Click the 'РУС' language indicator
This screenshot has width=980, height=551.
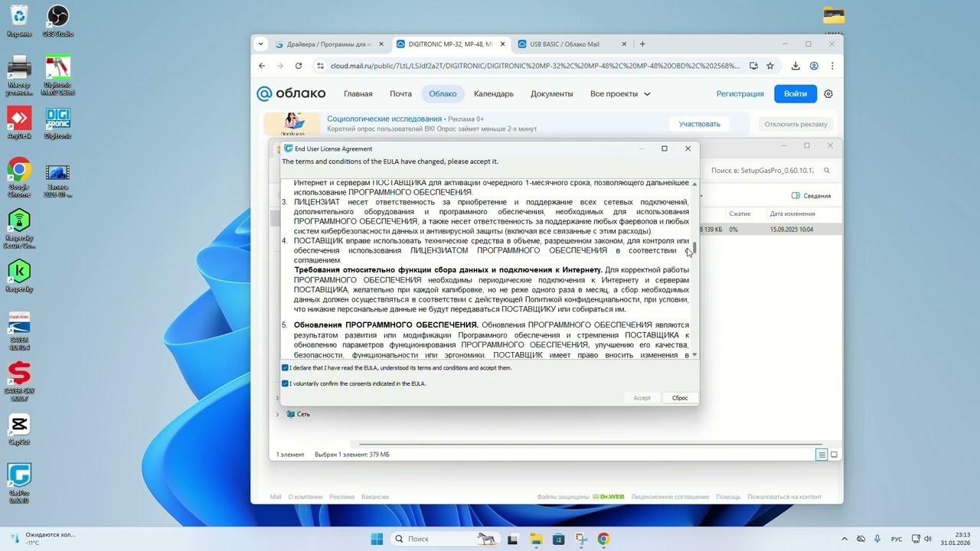point(896,539)
